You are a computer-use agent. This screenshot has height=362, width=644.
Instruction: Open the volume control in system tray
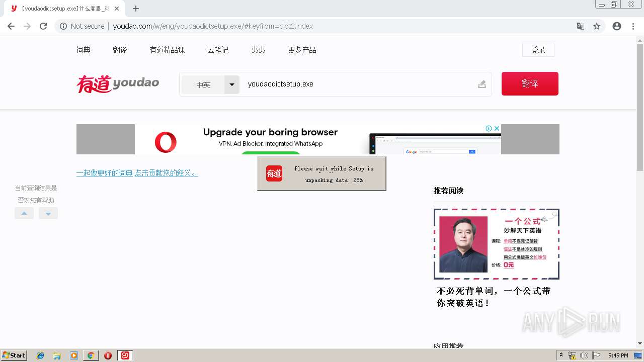(584, 355)
